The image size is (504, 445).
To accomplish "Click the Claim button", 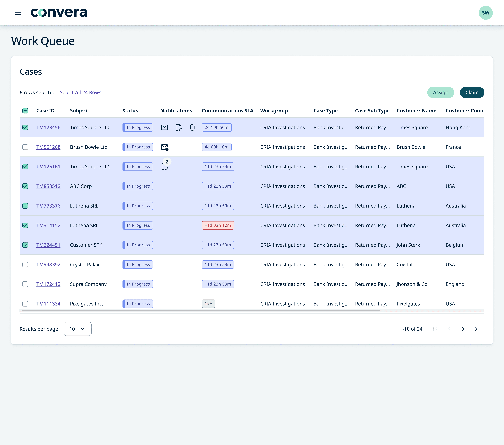I will [472, 92].
